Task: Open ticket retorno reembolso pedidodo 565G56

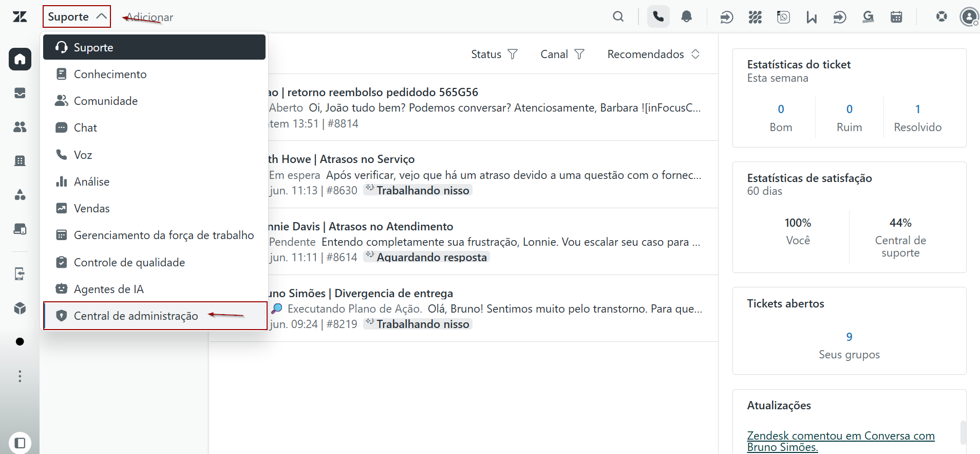Action: (492, 107)
